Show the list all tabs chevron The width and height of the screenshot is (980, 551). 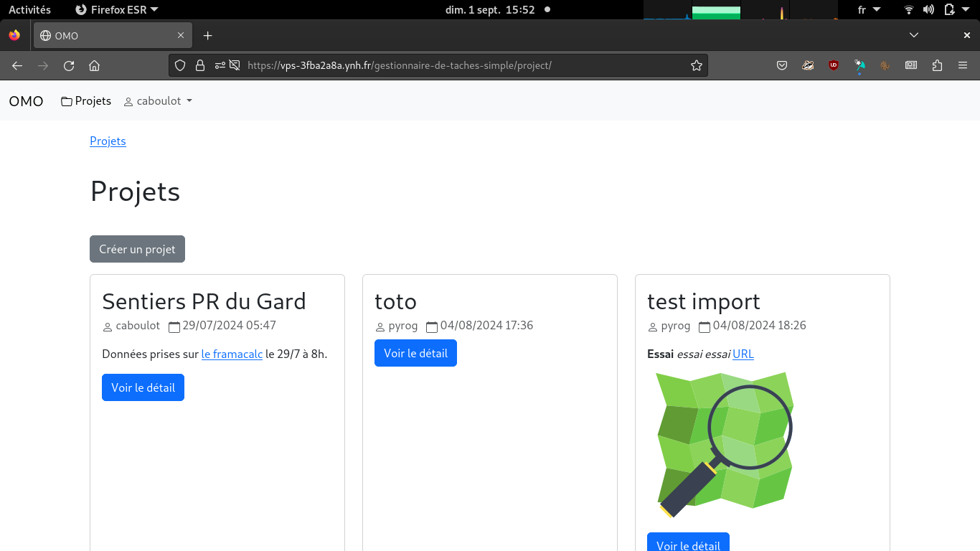pyautogui.click(x=913, y=35)
